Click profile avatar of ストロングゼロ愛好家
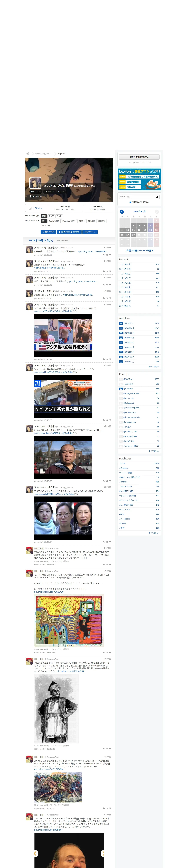 click(35, 183)
